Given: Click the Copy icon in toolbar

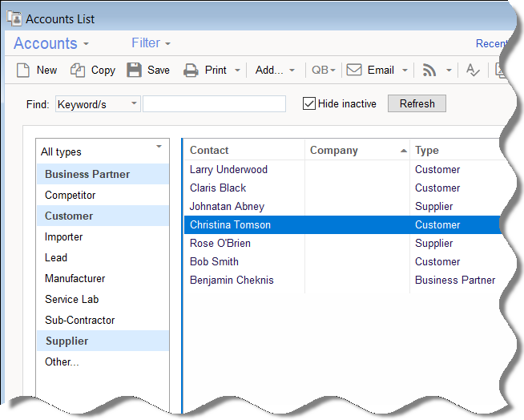Looking at the screenshot, I should click(x=78, y=71).
